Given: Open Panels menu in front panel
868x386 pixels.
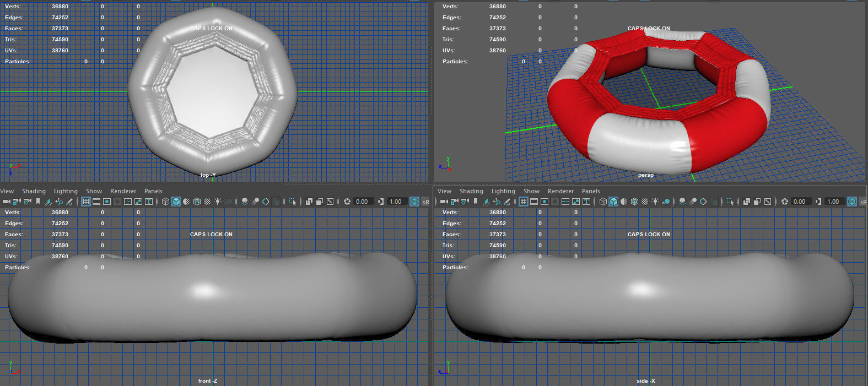Looking at the screenshot, I should (153, 191).
